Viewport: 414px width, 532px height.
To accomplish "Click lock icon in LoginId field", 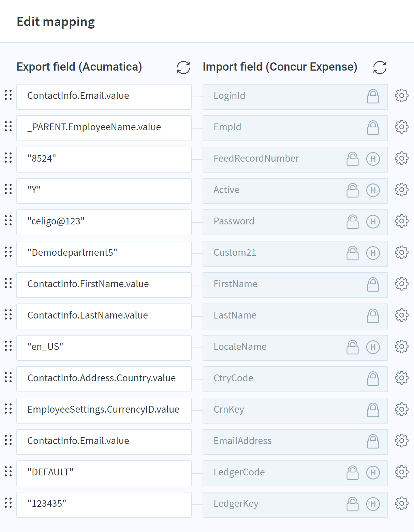I will pyautogui.click(x=373, y=96).
